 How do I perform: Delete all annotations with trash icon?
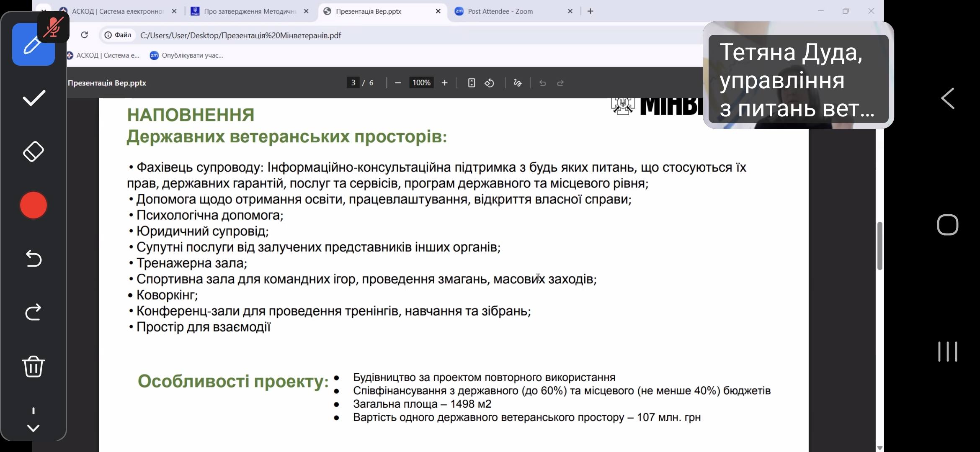34,366
